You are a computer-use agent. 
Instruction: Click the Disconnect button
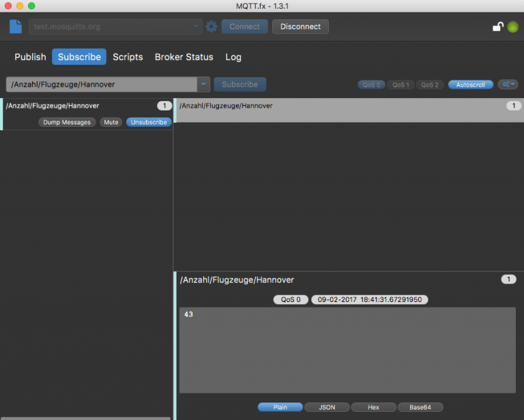(x=300, y=27)
